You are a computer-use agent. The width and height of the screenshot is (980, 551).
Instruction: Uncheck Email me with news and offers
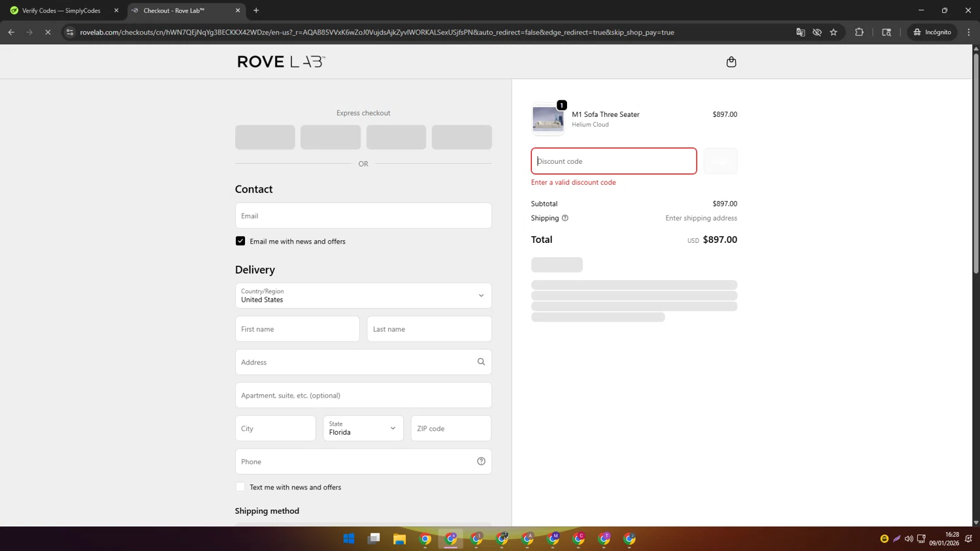(x=240, y=241)
